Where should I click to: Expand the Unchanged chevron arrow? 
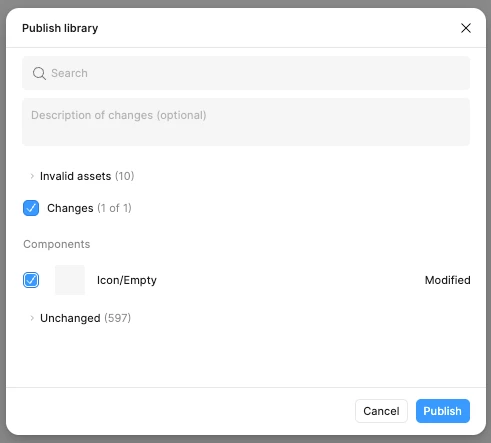click(32, 318)
